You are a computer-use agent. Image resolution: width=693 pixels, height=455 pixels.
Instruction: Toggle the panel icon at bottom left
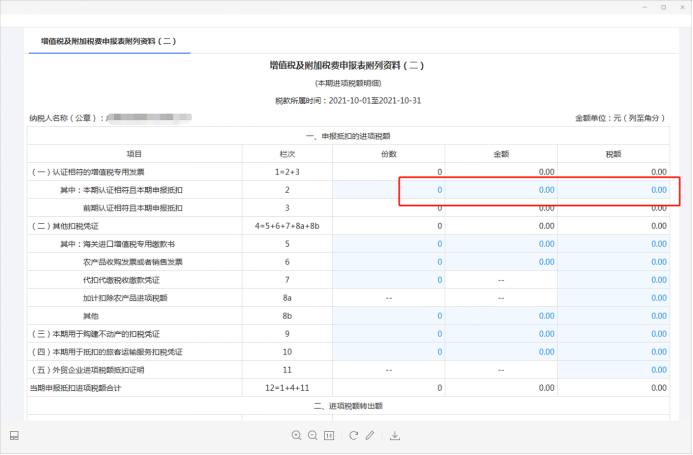(x=14, y=436)
